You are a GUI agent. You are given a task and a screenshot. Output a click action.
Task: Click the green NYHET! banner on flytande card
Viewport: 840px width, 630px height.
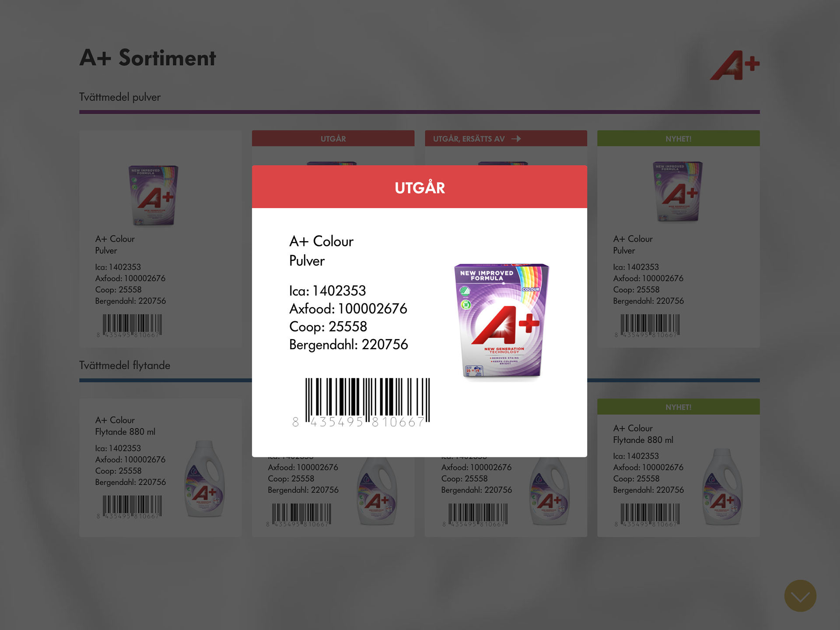point(679,407)
